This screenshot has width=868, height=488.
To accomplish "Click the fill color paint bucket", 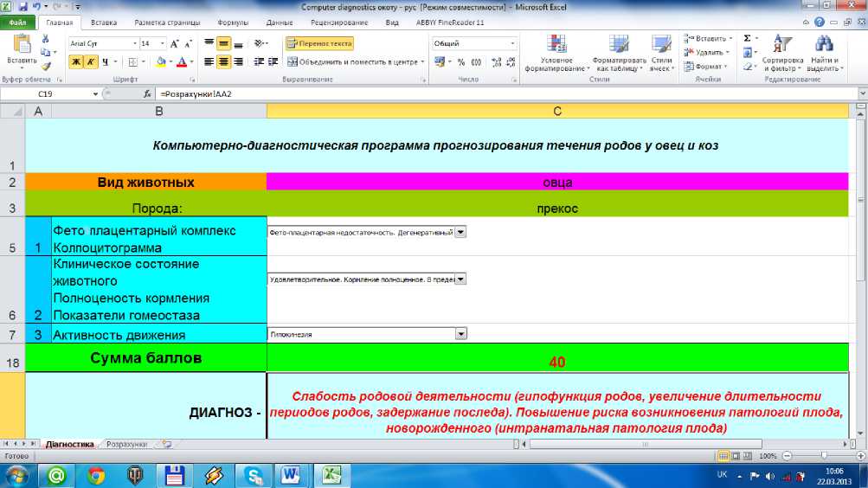I will coord(160,62).
